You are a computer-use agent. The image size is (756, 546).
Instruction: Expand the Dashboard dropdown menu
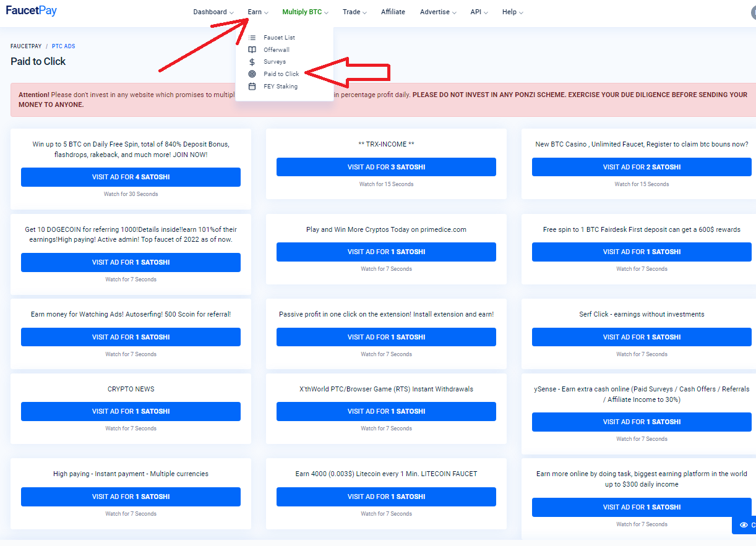click(x=213, y=12)
